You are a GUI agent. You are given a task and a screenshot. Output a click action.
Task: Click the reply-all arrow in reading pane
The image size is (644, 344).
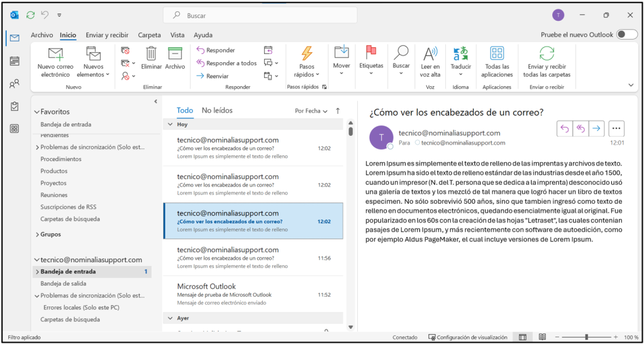[580, 128]
